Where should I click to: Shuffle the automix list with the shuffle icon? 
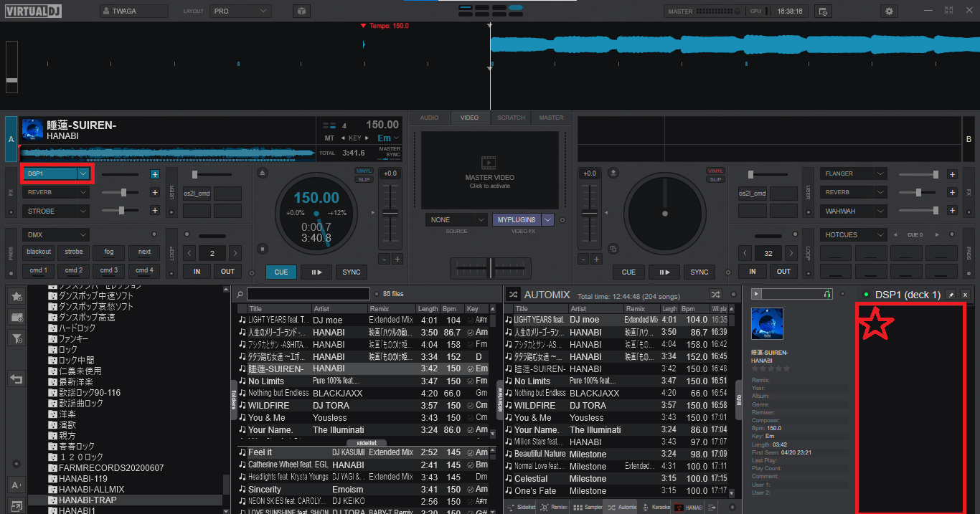point(715,295)
